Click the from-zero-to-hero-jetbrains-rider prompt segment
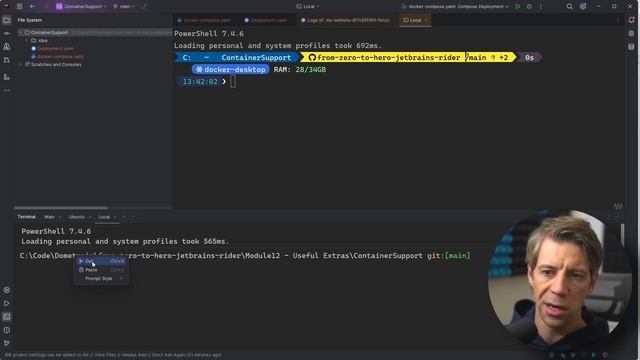The width and height of the screenshot is (640, 360). (x=388, y=58)
